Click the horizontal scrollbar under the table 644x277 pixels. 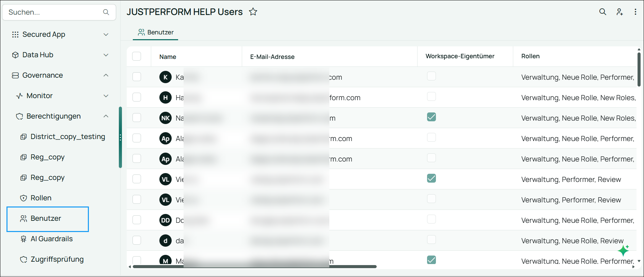(254, 266)
